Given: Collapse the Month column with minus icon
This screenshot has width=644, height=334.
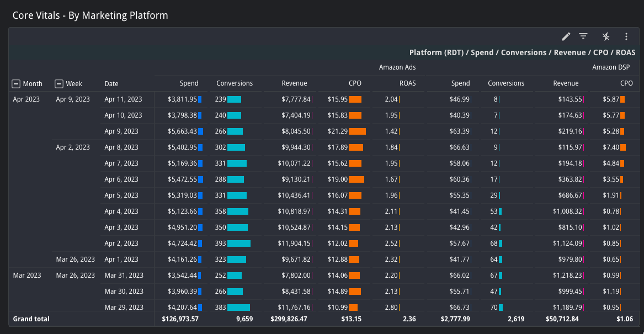Looking at the screenshot, I should [x=16, y=84].
